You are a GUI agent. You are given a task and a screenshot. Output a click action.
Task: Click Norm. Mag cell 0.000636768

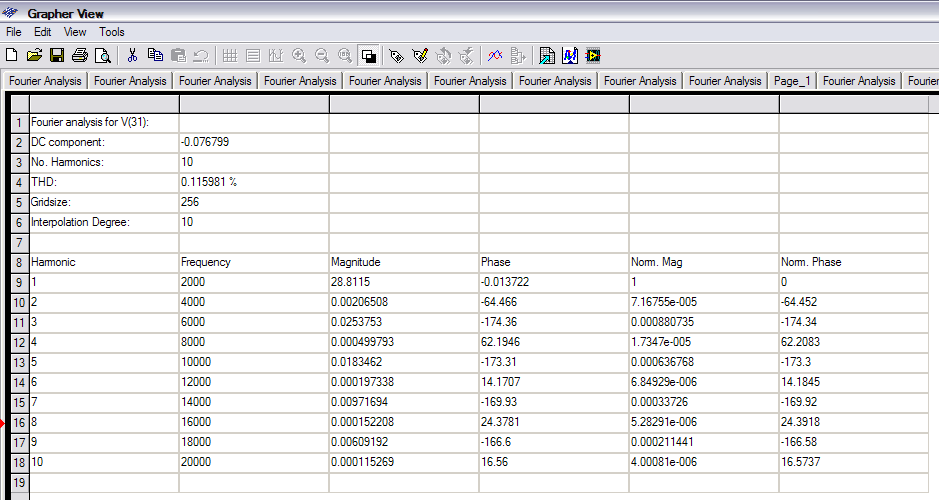tap(704, 362)
